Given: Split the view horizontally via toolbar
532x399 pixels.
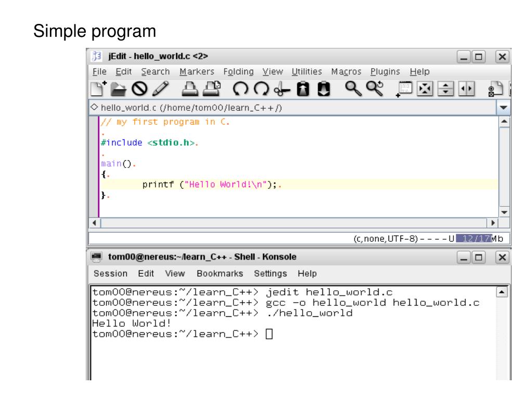Looking at the screenshot, I should [x=446, y=89].
